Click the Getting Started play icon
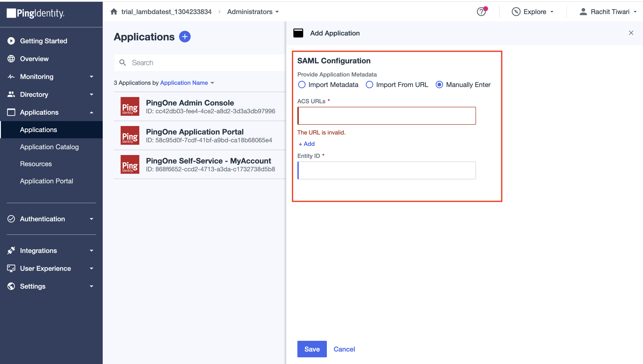Image resolution: width=643 pixels, height=364 pixels. [11, 41]
